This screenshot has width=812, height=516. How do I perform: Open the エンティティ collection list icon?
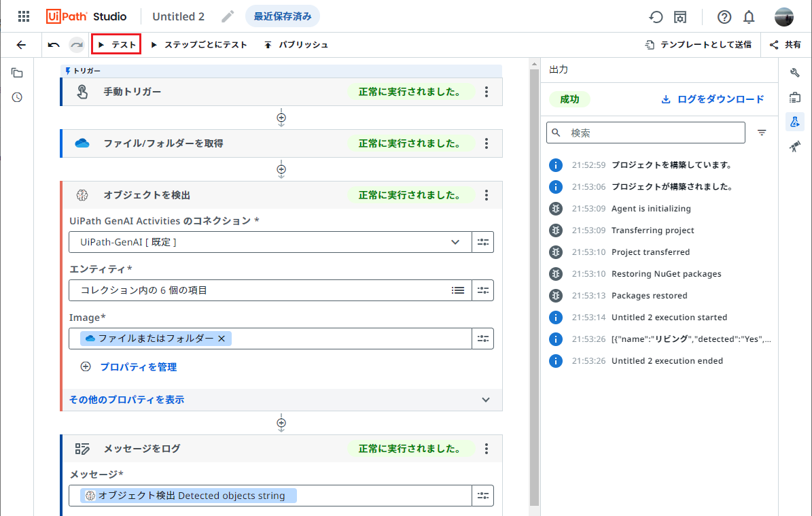(458, 290)
